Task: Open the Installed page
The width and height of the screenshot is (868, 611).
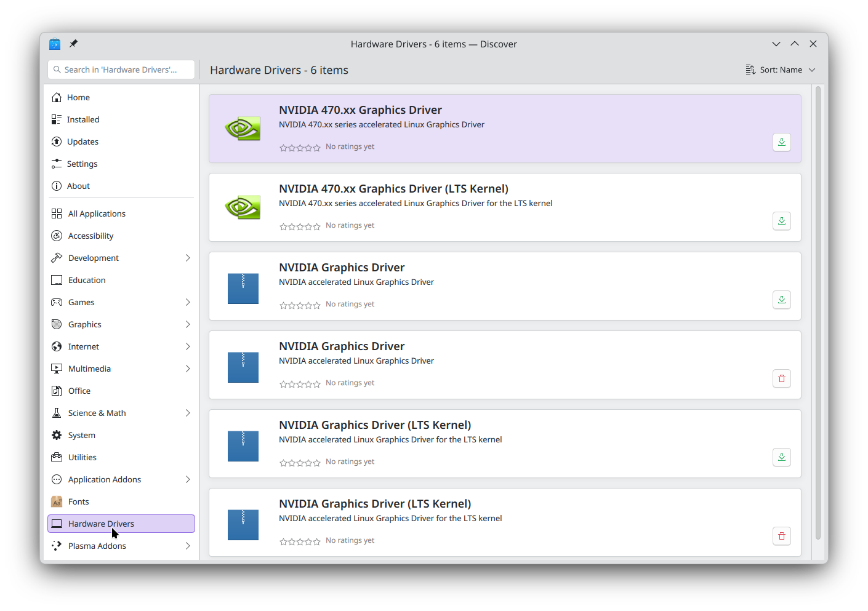Action: [x=83, y=119]
